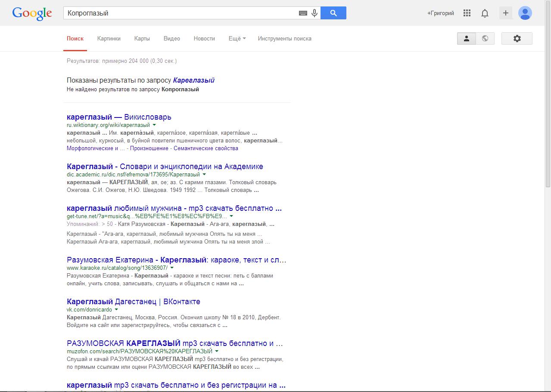Click the blue search magnifier button
Viewport: 551px width, 392px height.
tap(333, 13)
